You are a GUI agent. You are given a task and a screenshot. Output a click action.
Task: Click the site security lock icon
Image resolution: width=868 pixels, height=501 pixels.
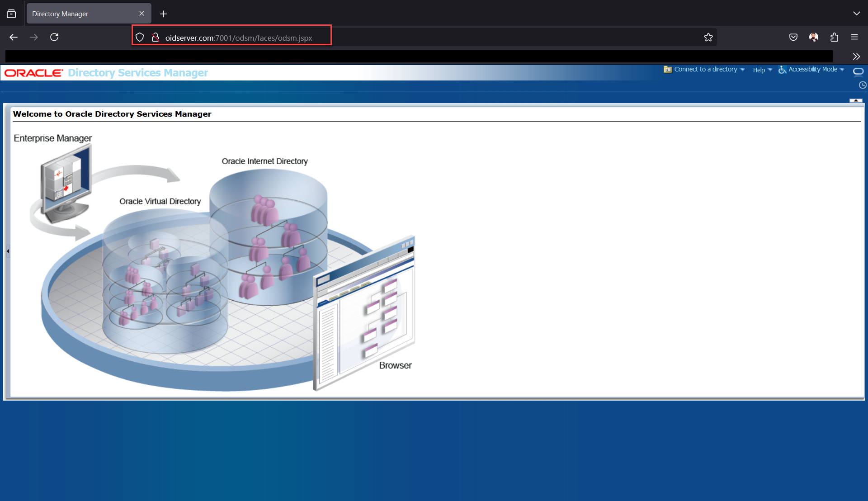point(156,38)
